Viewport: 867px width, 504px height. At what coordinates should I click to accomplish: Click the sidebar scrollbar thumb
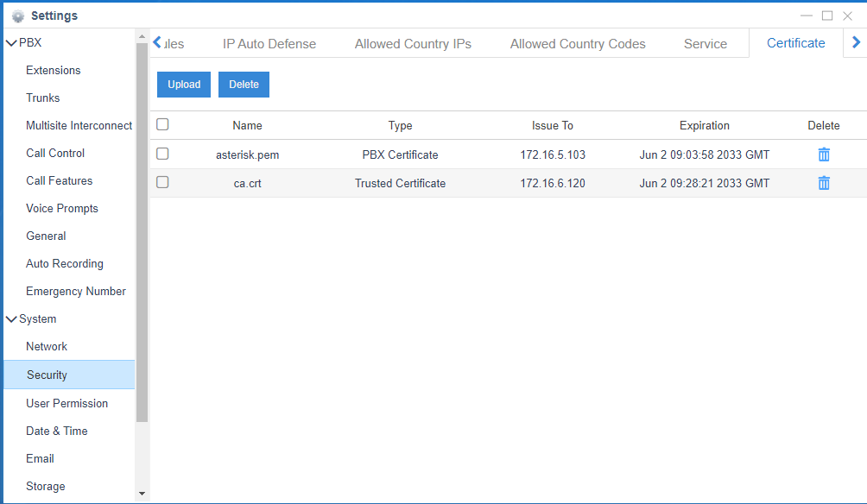point(142,232)
